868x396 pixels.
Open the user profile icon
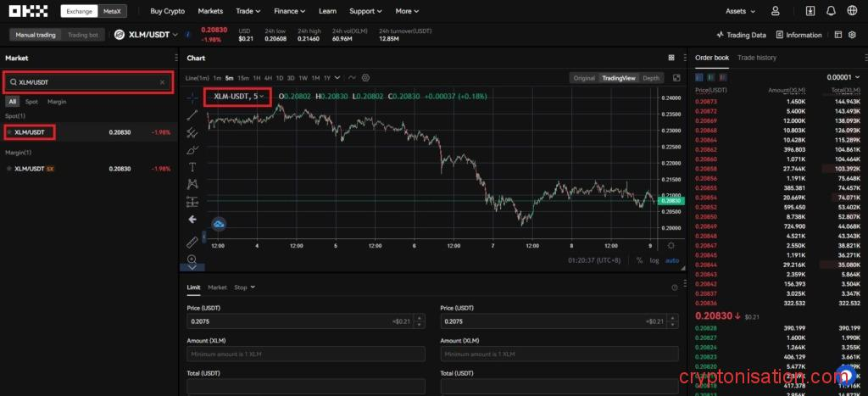click(775, 11)
